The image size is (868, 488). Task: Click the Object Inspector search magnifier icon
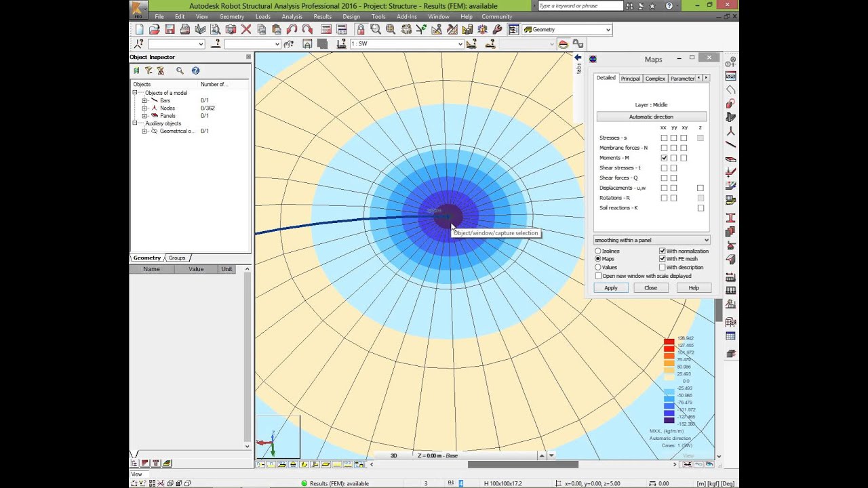pyautogui.click(x=180, y=70)
